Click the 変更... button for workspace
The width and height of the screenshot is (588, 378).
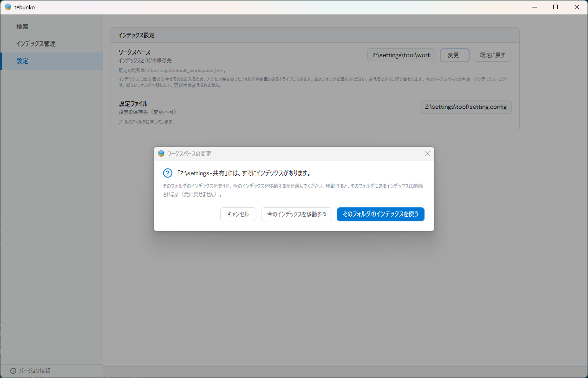tap(455, 55)
